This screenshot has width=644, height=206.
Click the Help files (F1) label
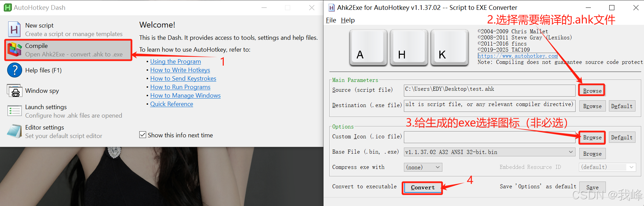(x=43, y=70)
